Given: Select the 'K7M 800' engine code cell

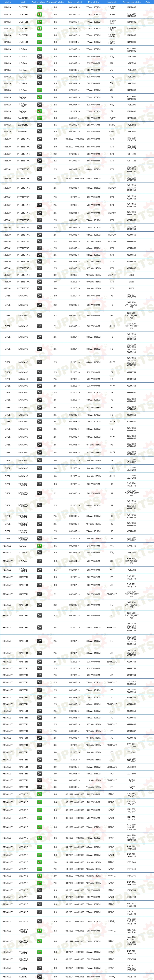Looking at the screenshot, I should pos(132,118).
